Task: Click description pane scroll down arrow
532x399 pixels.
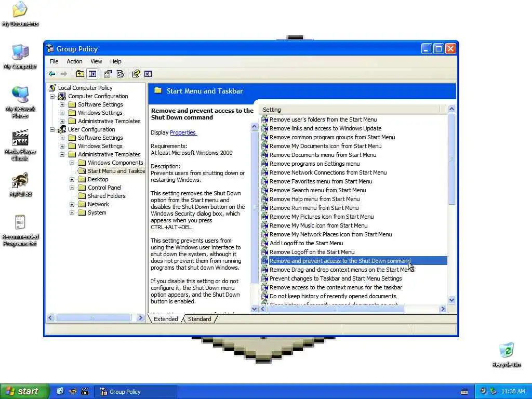Action: point(254,309)
